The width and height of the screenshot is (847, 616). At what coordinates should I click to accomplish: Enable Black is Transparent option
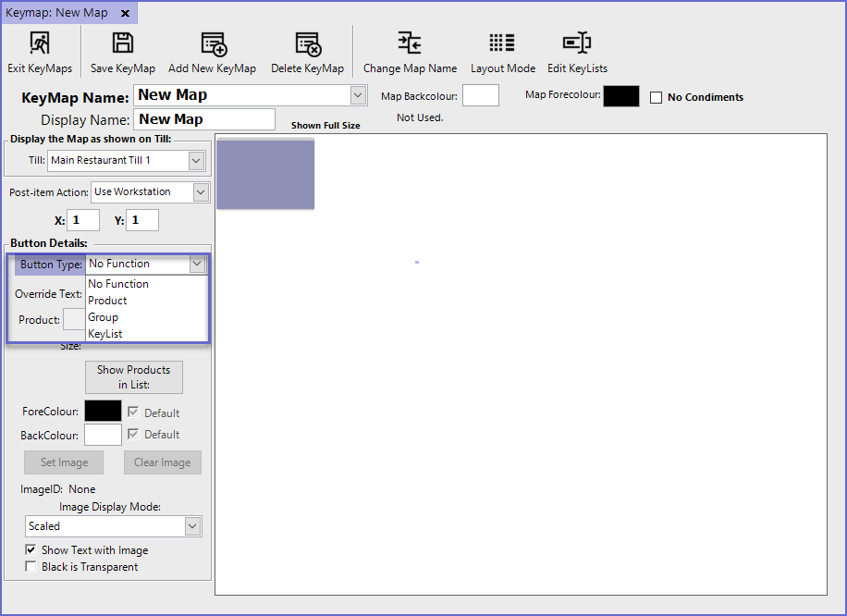click(x=31, y=567)
